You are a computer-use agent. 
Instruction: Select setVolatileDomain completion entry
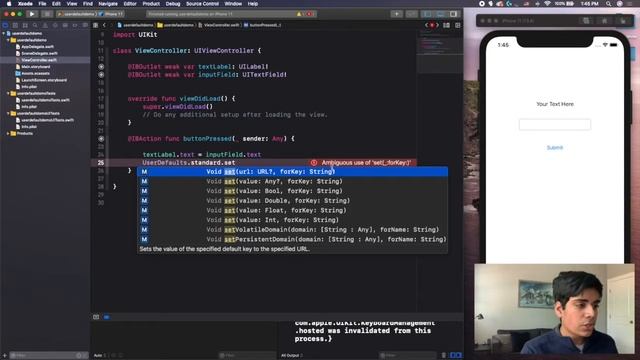292,230
